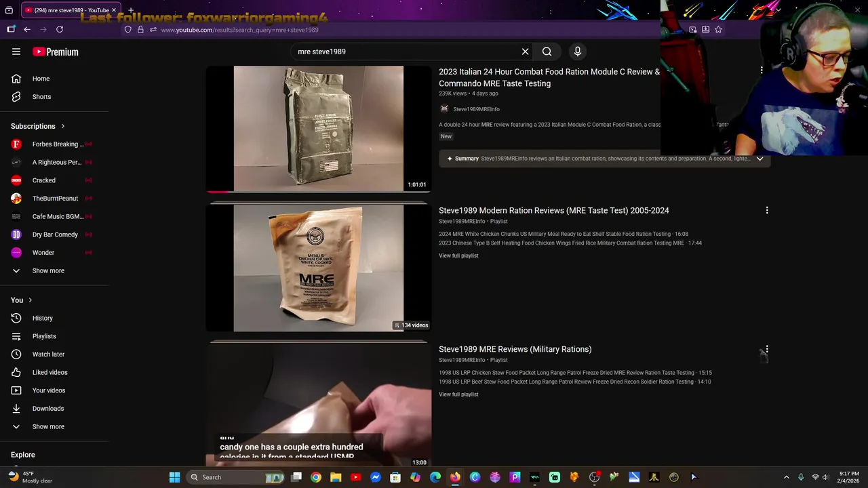Show hidden system tray icons

click(787, 477)
